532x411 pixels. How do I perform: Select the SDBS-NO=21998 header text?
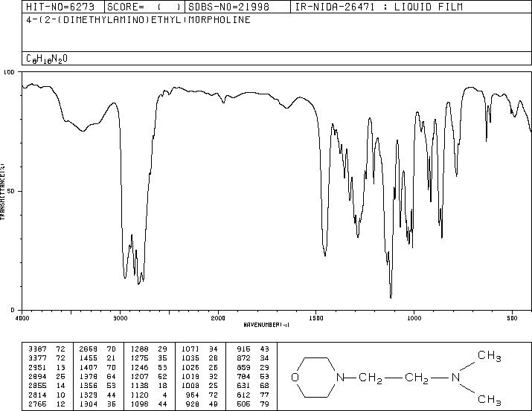click(228, 7)
